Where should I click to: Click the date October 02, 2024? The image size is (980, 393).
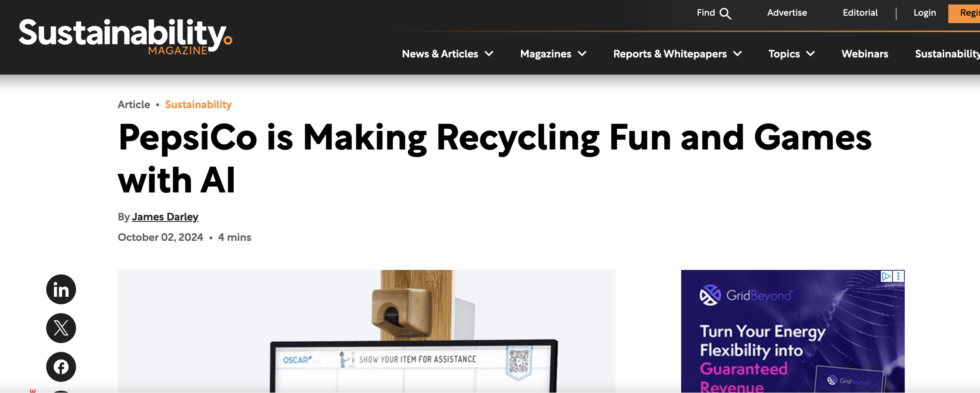[160, 237]
